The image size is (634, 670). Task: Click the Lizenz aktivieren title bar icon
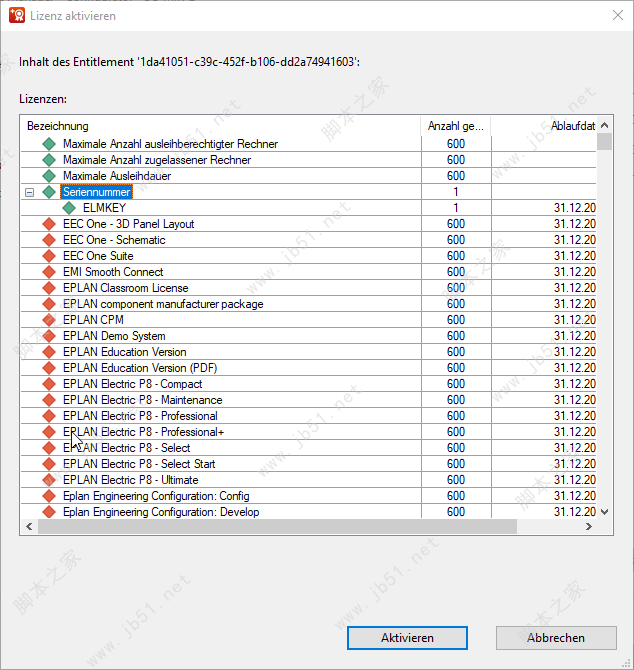[x=17, y=15]
